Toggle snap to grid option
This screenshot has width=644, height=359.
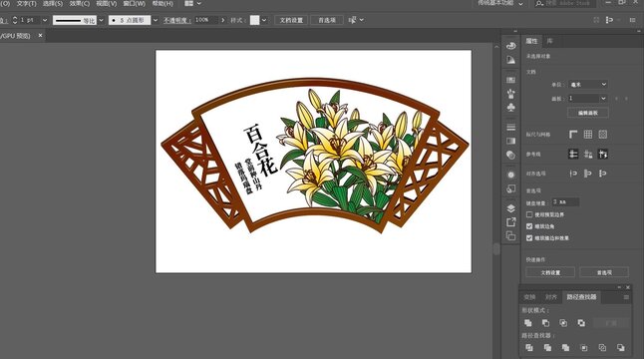tap(602, 174)
